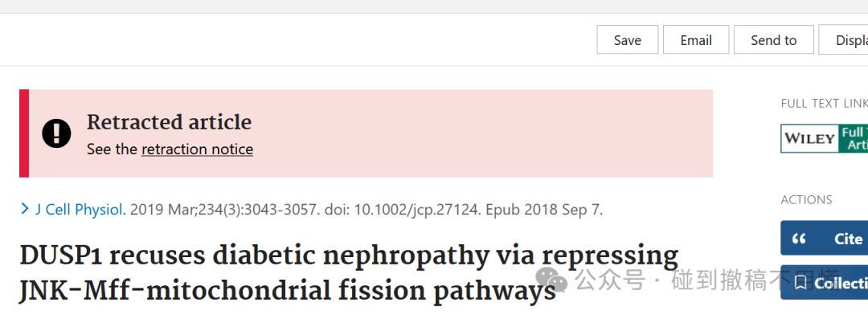Open the Send to menu
The width and height of the screenshot is (868, 315).
coord(773,40)
